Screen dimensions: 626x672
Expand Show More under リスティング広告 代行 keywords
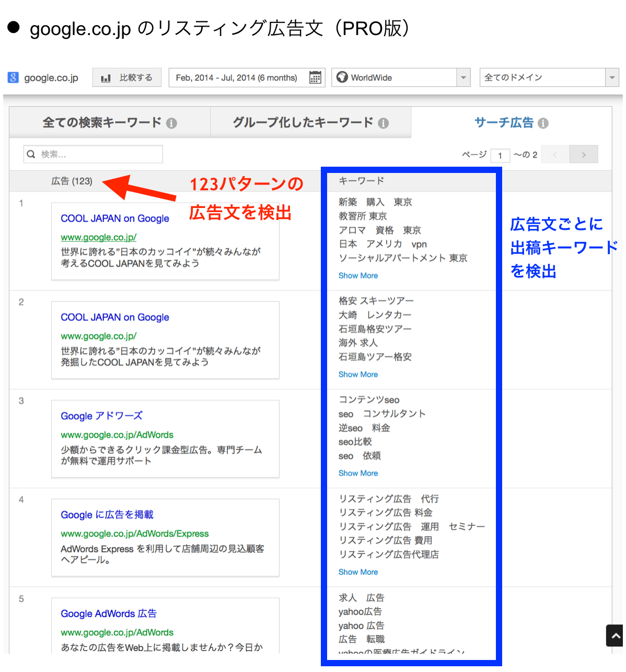click(358, 572)
